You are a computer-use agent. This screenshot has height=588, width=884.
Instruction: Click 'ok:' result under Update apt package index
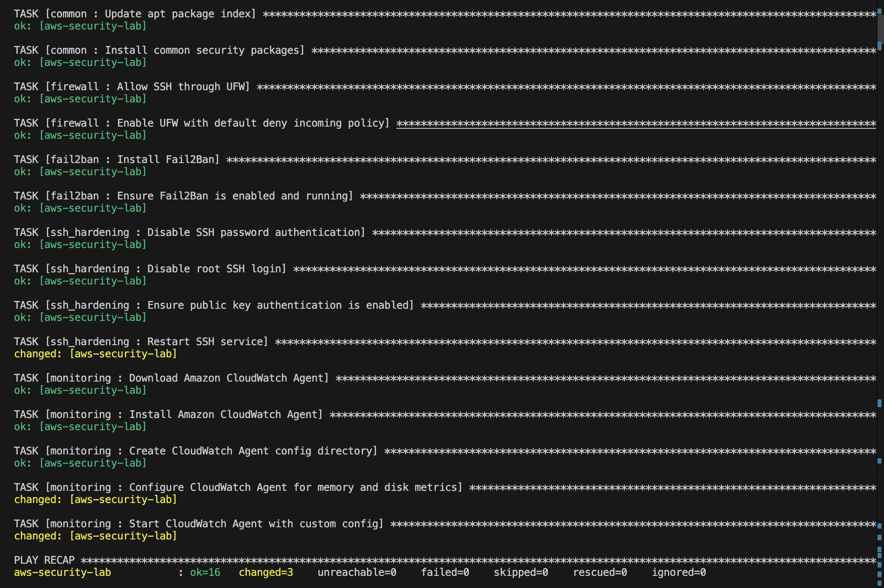click(x=80, y=26)
